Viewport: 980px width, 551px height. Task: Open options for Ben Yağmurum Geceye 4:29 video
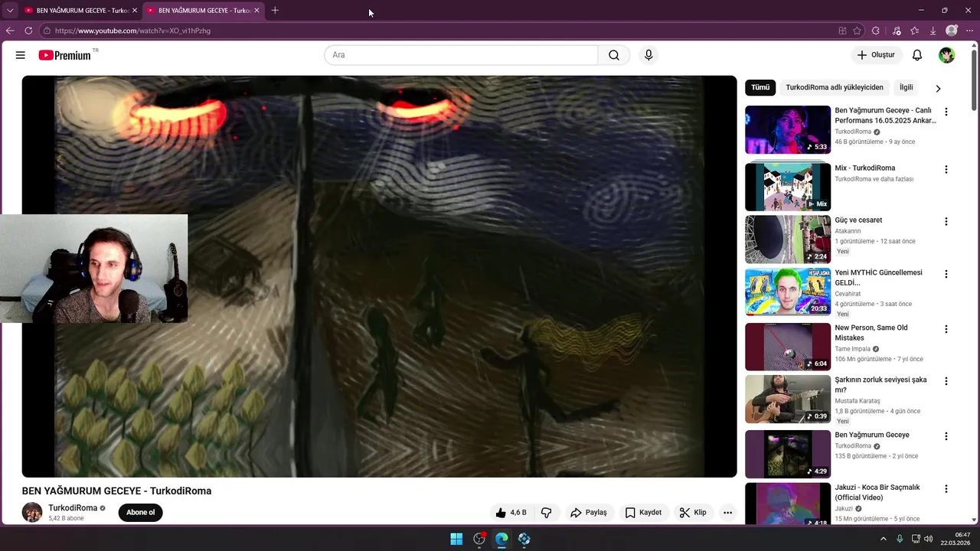(946, 436)
